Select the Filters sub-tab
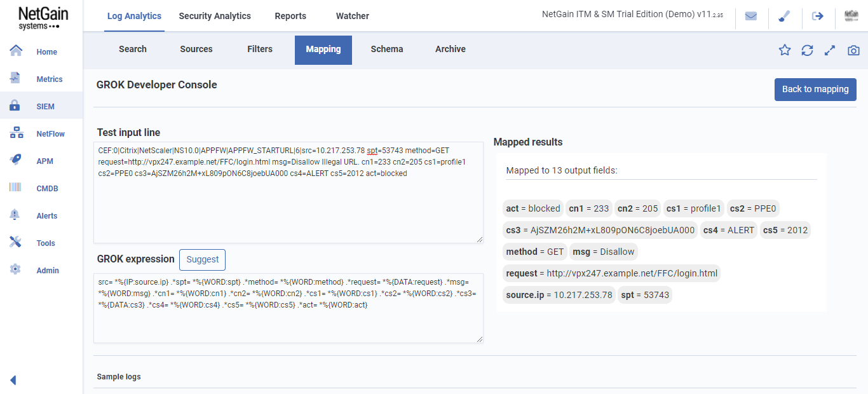The image size is (868, 394). coord(260,49)
